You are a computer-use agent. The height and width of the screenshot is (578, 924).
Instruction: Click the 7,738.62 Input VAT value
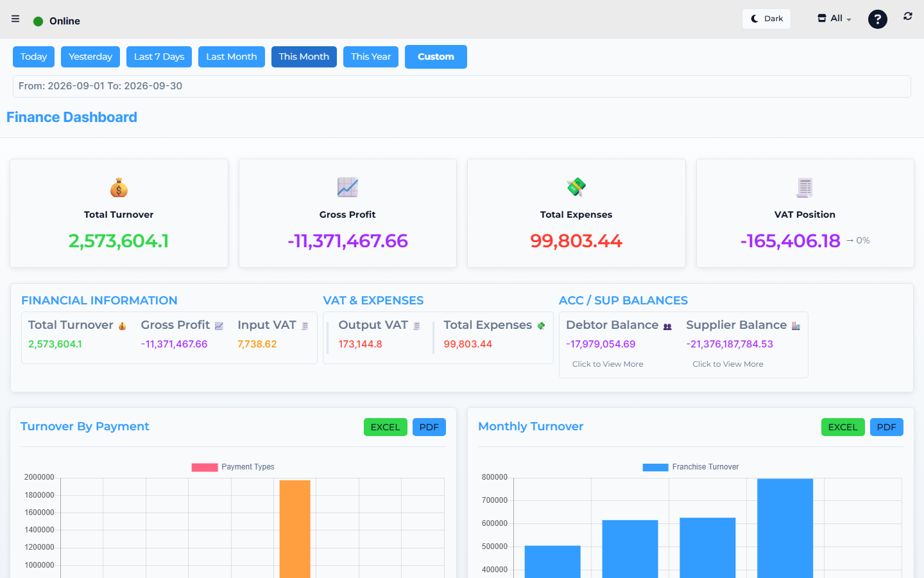point(257,344)
